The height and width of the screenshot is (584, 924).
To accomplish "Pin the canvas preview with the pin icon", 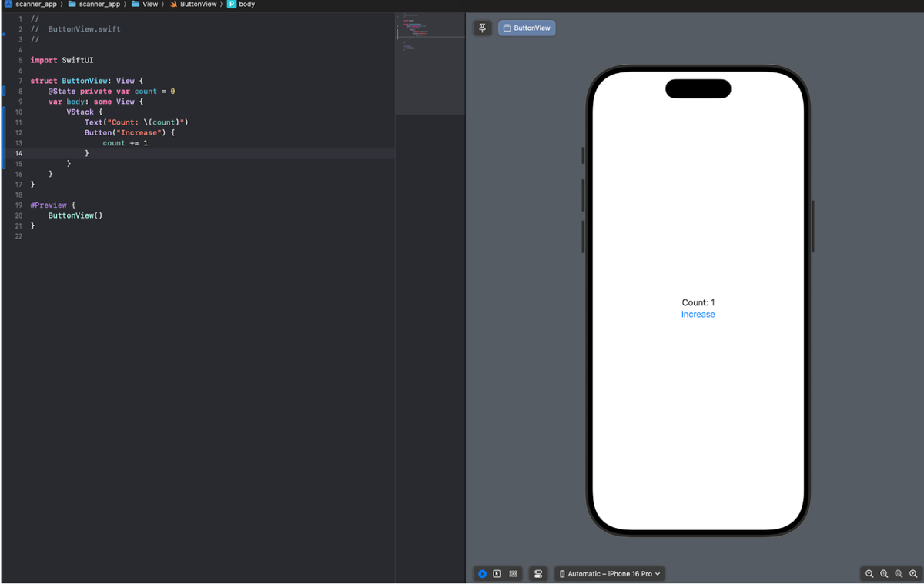I will pos(482,28).
